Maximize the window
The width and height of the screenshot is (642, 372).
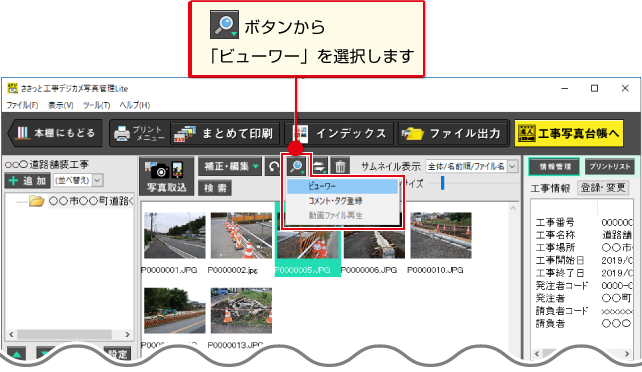coord(595,88)
